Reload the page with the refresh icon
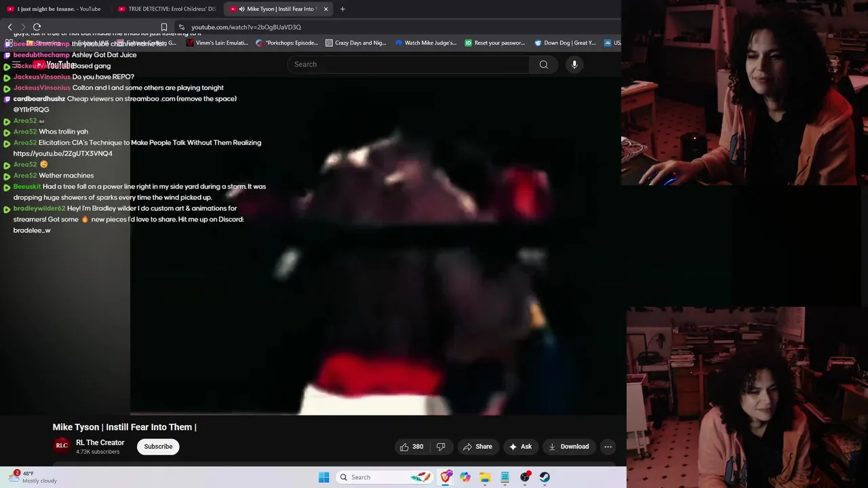868x488 pixels. (x=37, y=27)
